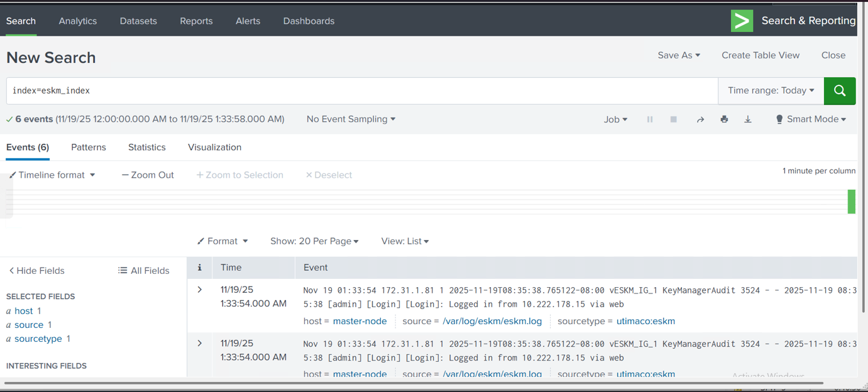
Task: Open the Job dropdown menu
Action: tap(615, 119)
